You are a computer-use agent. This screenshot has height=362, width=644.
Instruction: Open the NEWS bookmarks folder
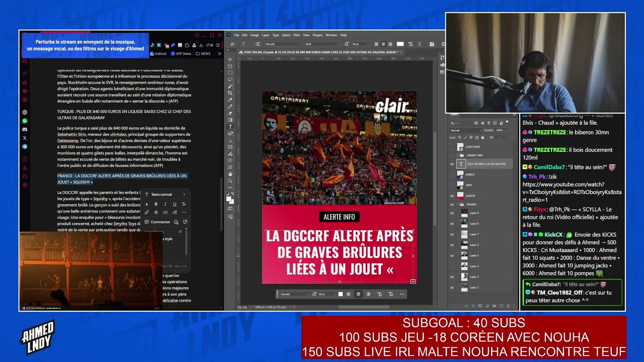pyautogui.click(x=203, y=54)
